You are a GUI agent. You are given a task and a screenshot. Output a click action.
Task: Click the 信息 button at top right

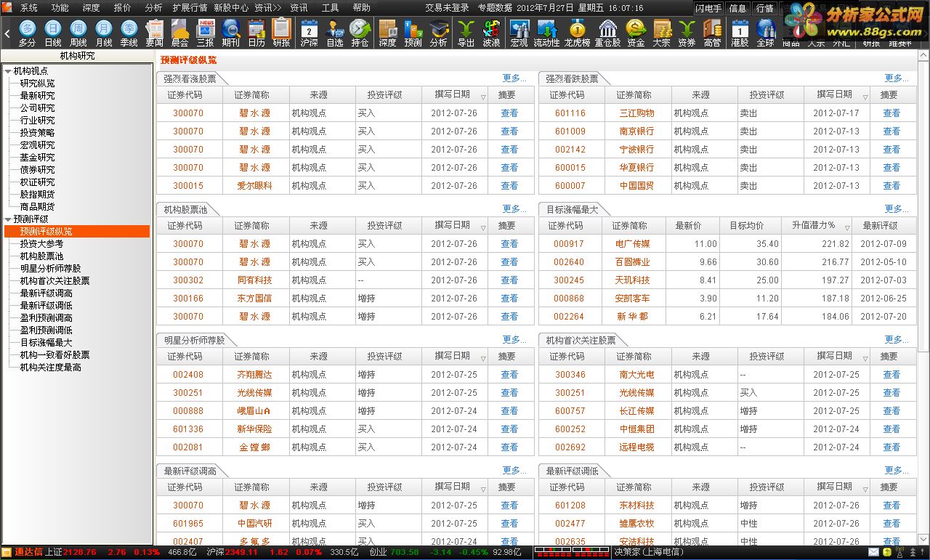tap(737, 8)
